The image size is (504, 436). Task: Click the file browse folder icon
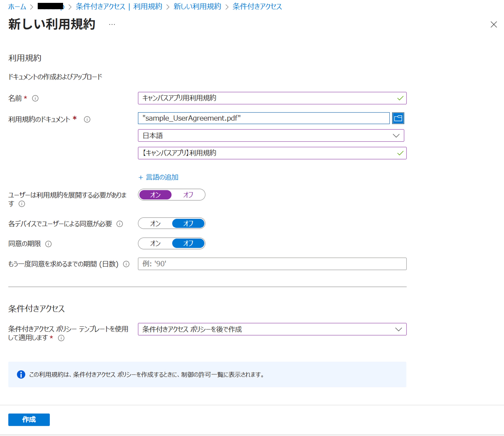coord(398,118)
